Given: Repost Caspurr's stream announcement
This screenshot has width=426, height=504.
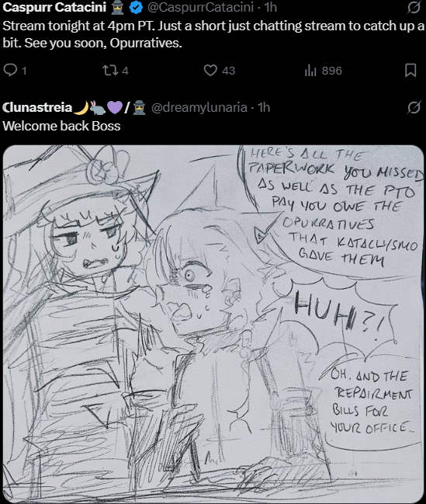Looking at the screenshot, I should [x=110, y=70].
